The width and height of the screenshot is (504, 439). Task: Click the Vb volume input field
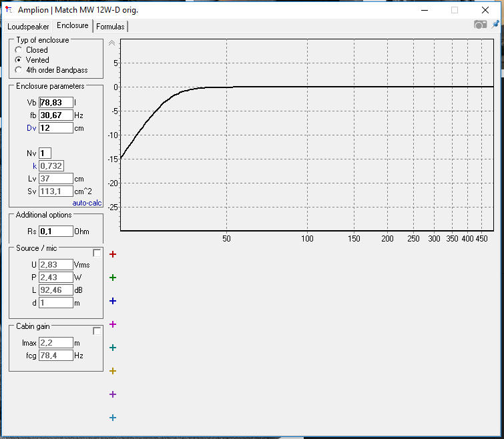(56, 103)
